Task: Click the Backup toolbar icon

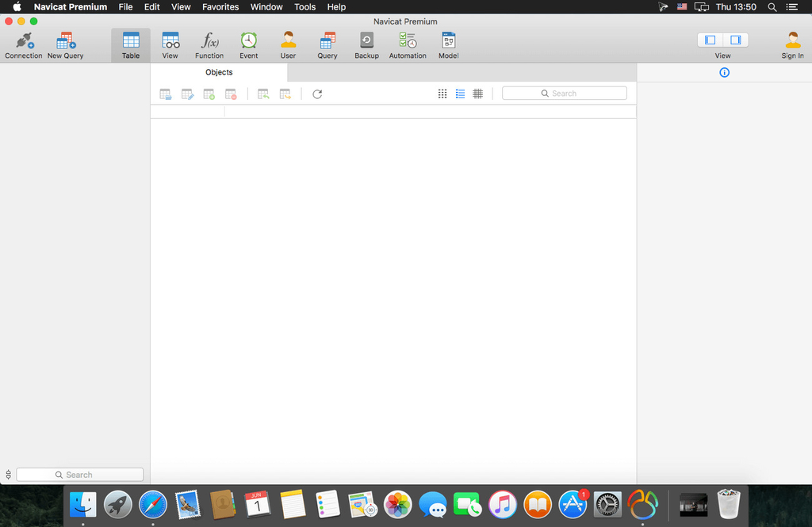Action: pos(366,44)
